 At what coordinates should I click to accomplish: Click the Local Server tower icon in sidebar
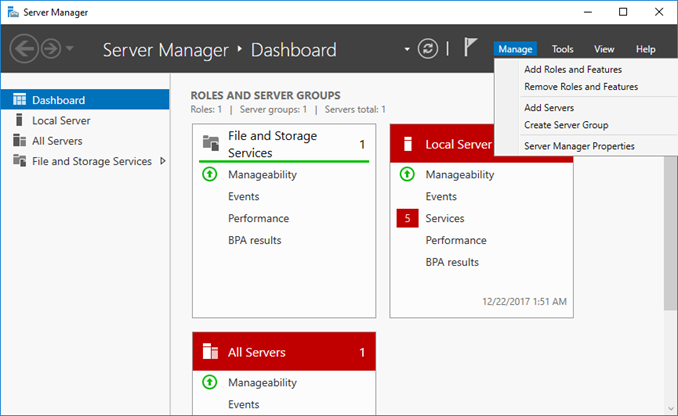(19, 120)
